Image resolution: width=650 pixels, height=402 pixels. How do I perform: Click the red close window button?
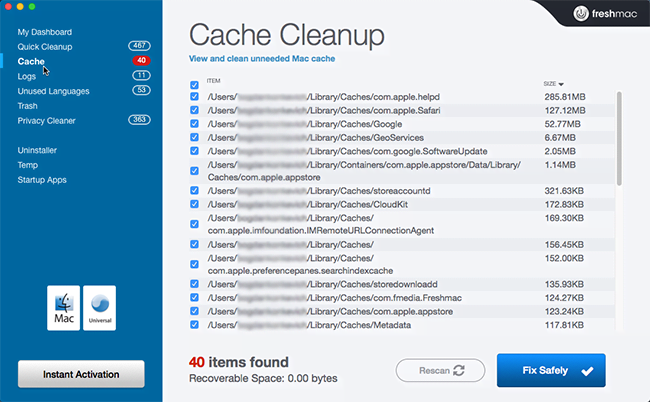(8, 7)
